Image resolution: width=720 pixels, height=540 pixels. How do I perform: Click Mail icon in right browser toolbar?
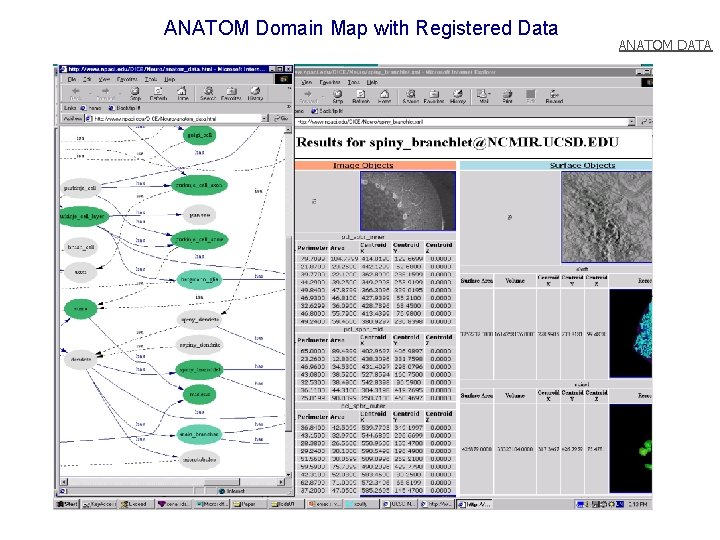point(484,96)
